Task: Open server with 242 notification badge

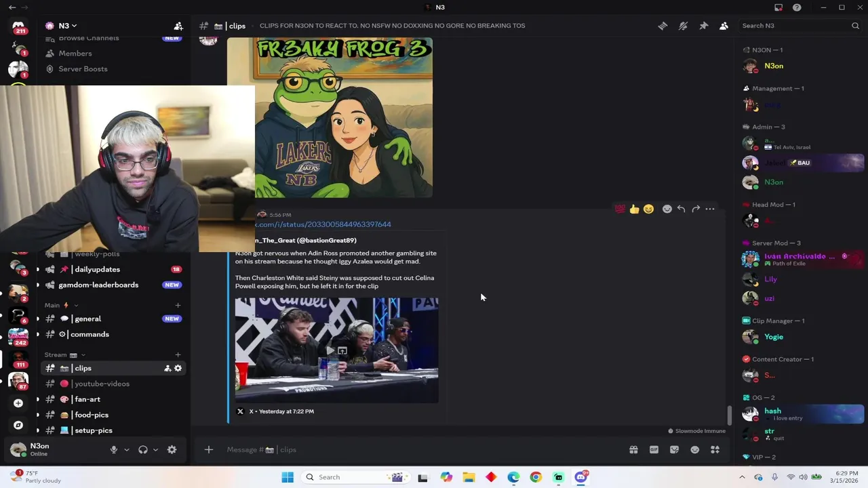Action: click(x=18, y=337)
